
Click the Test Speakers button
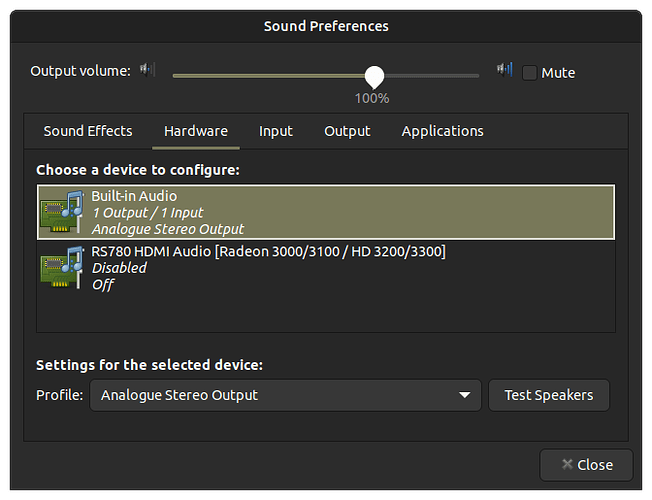549,395
